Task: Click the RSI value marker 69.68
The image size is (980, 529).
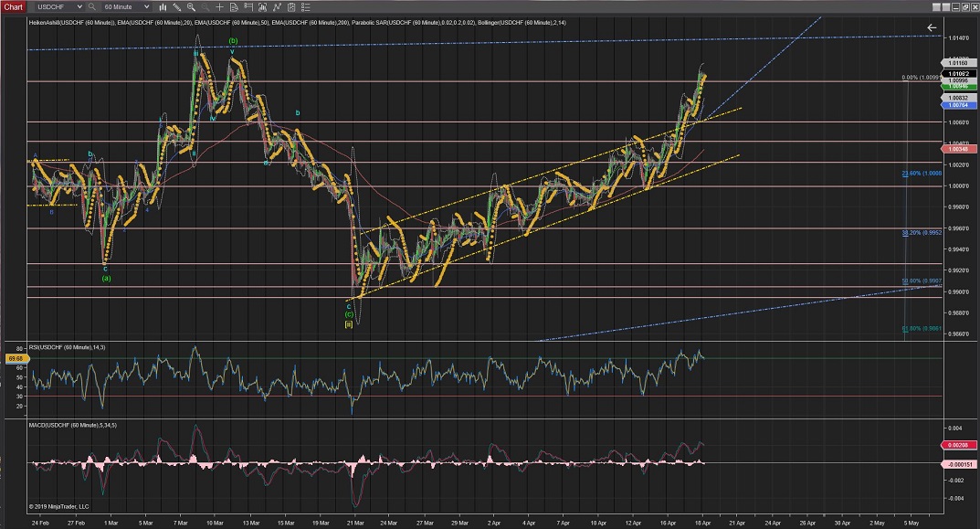Action: pos(16,358)
